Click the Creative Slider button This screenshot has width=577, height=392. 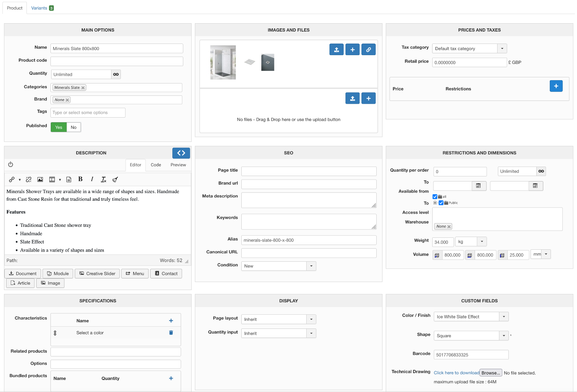[x=97, y=274]
